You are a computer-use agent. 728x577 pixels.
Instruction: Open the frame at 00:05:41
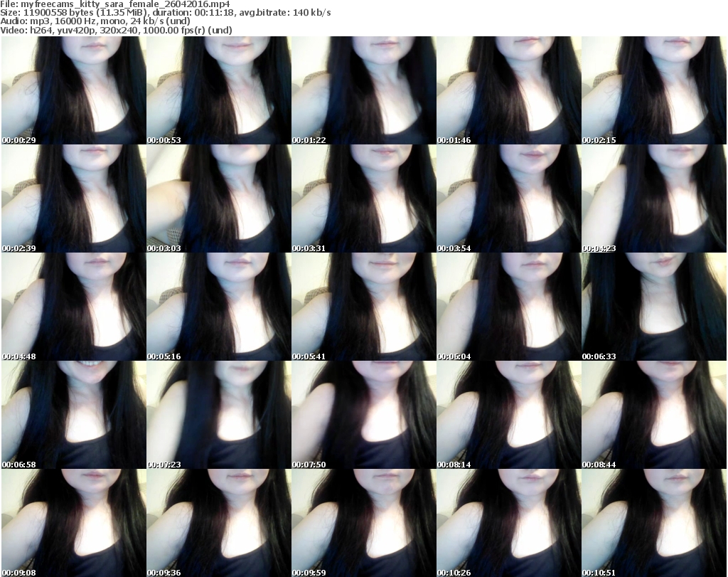point(363,307)
